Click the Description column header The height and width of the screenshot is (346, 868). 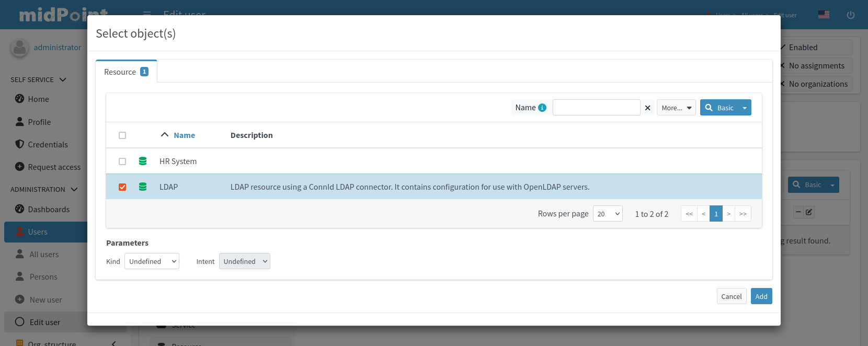pyautogui.click(x=252, y=135)
